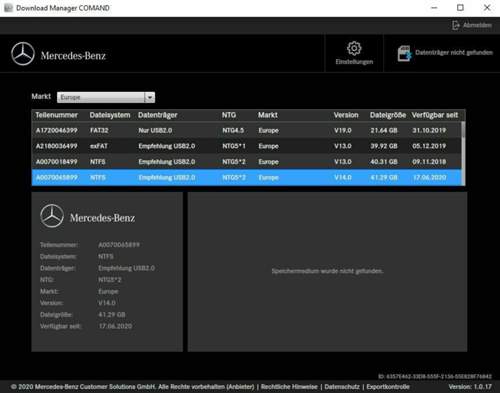Click the NTG4.5 cell
Viewport: 500px width, 393px height.
point(233,130)
